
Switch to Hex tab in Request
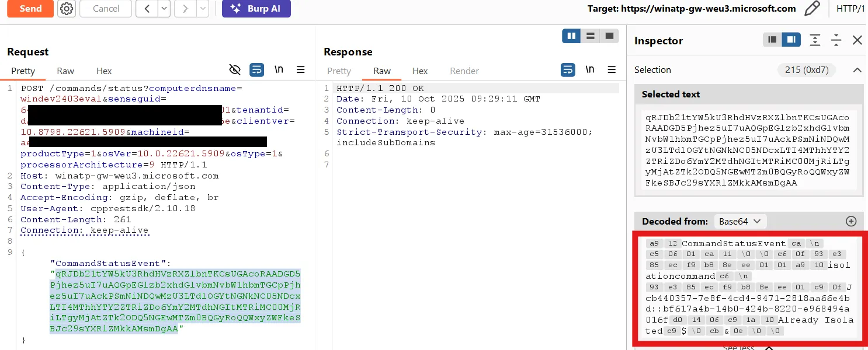pos(104,71)
